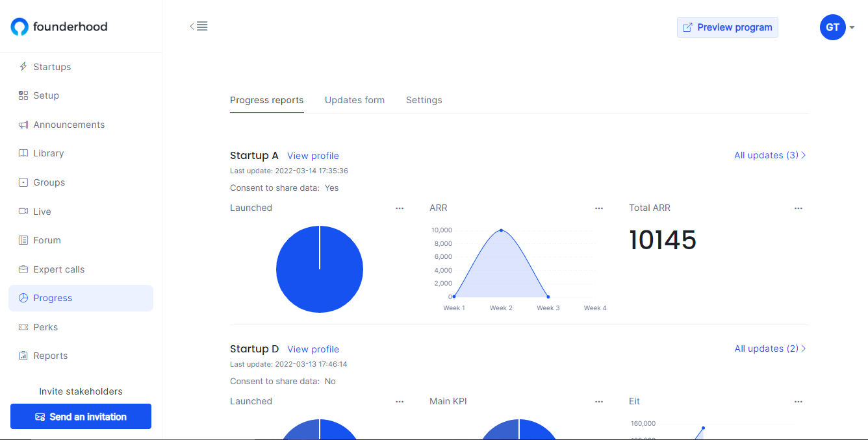Click Send an invitation
Image resolution: width=868 pixels, height=440 pixels.
tap(81, 416)
